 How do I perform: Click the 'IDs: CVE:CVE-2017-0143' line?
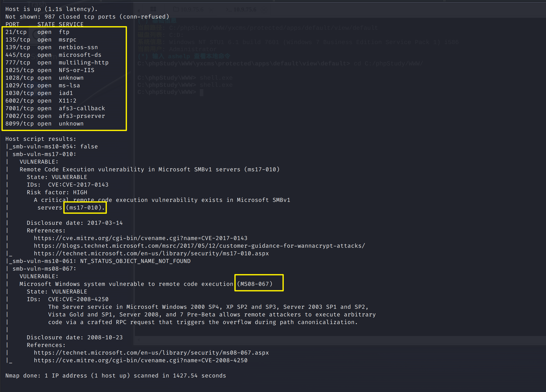[x=68, y=185]
